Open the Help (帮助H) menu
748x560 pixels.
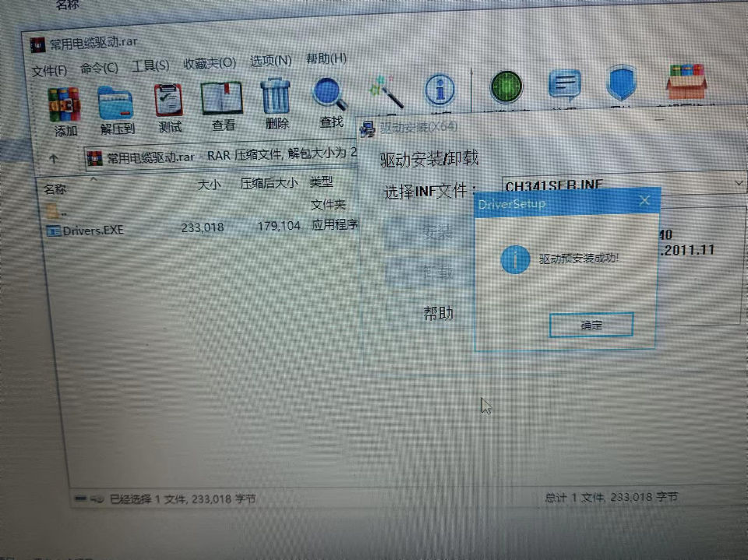[x=326, y=58]
